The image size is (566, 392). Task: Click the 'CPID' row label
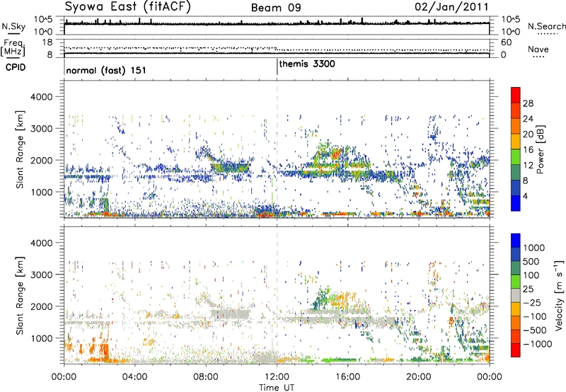coord(15,67)
